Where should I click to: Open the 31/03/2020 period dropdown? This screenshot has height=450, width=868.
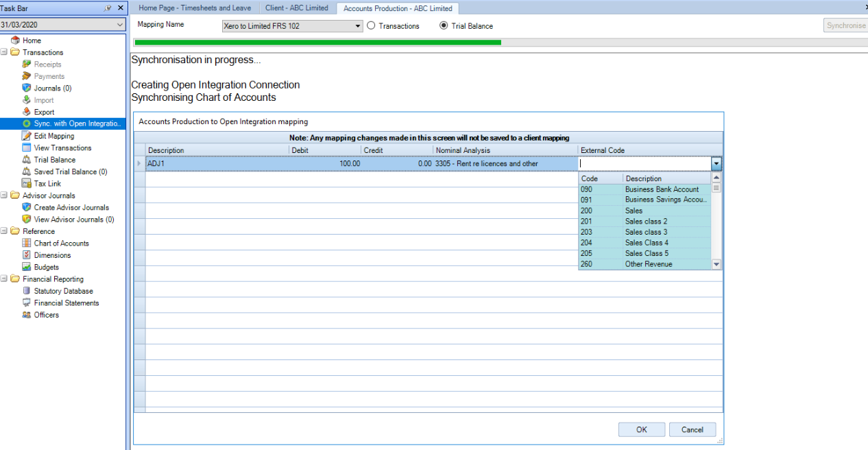tap(62, 24)
